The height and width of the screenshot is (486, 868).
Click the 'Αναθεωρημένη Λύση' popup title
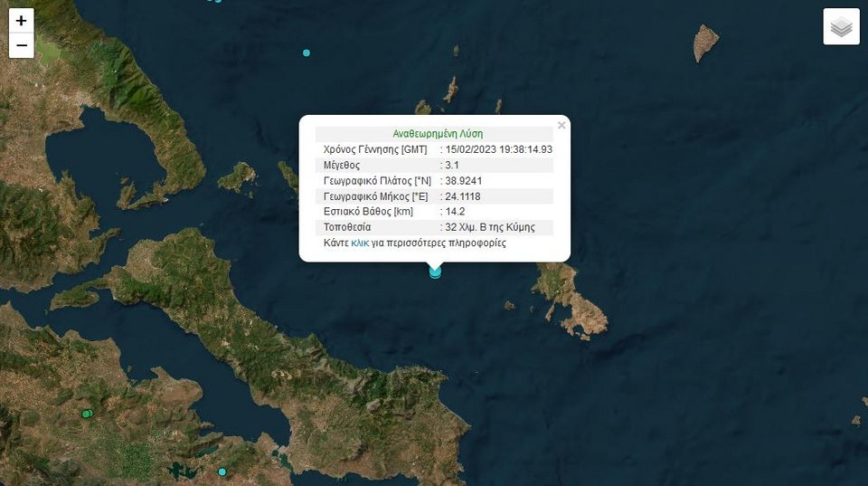point(438,133)
